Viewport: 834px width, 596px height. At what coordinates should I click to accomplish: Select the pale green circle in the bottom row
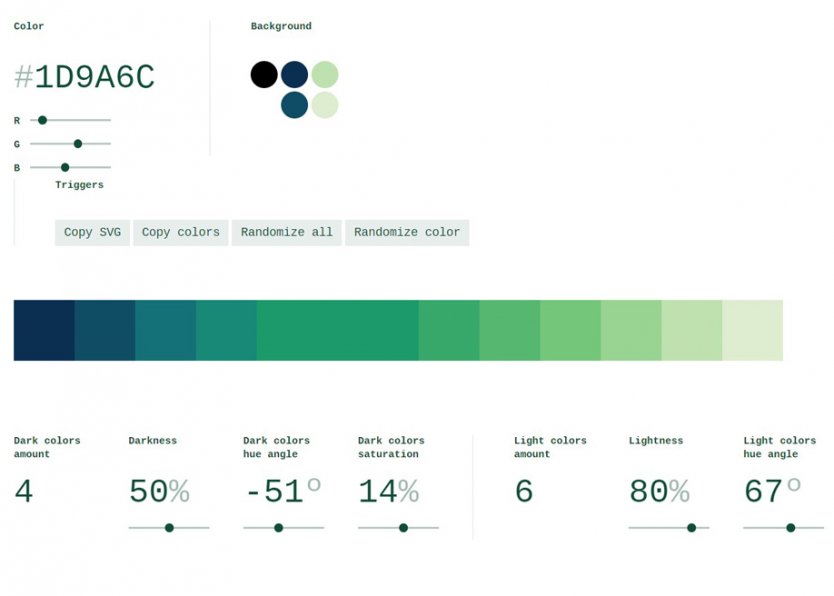pos(322,104)
